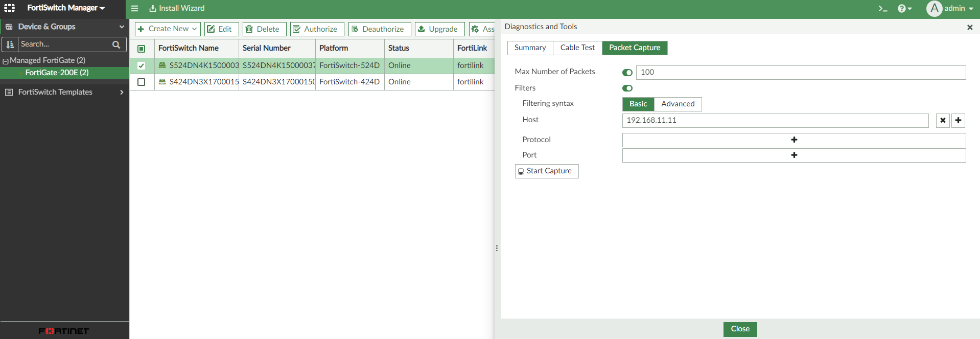
Task: Sort by Platform column header
Action: click(349, 48)
